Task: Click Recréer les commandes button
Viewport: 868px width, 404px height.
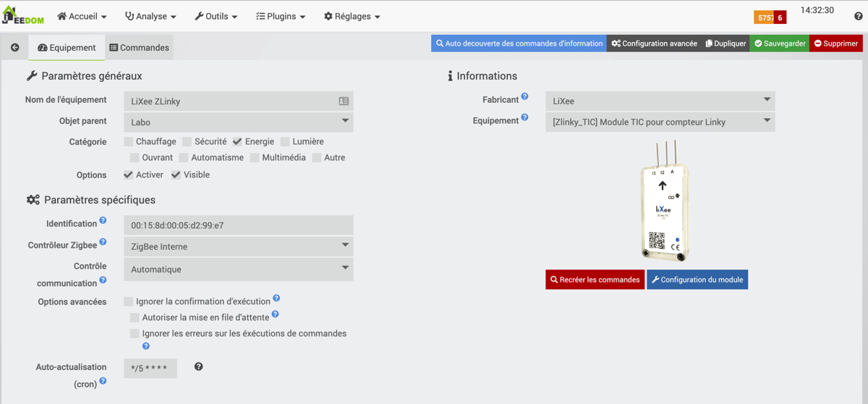Action: click(x=595, y=279)
